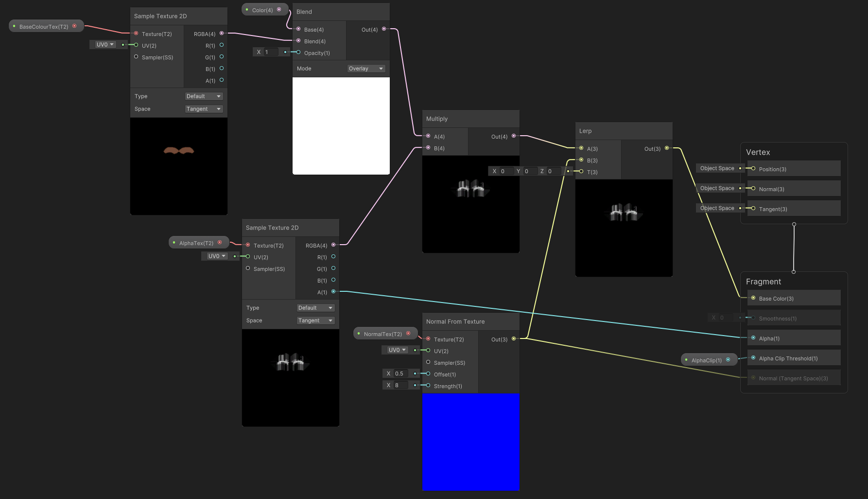
Task: Click the RGBA(4) output port of the lower Sample Texture 2D
Action: (333, 245)
